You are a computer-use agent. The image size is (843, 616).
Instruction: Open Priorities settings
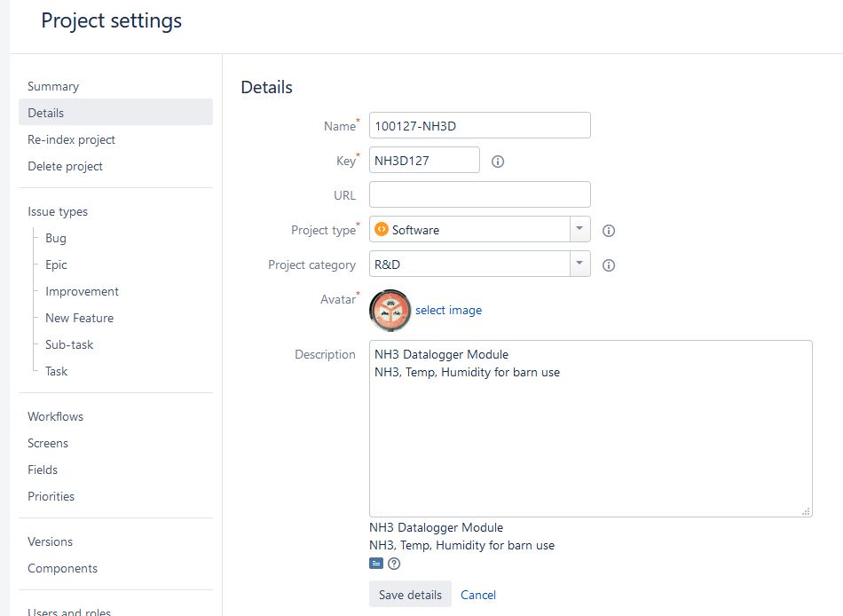pyautogui.click(x=51, y=496)
